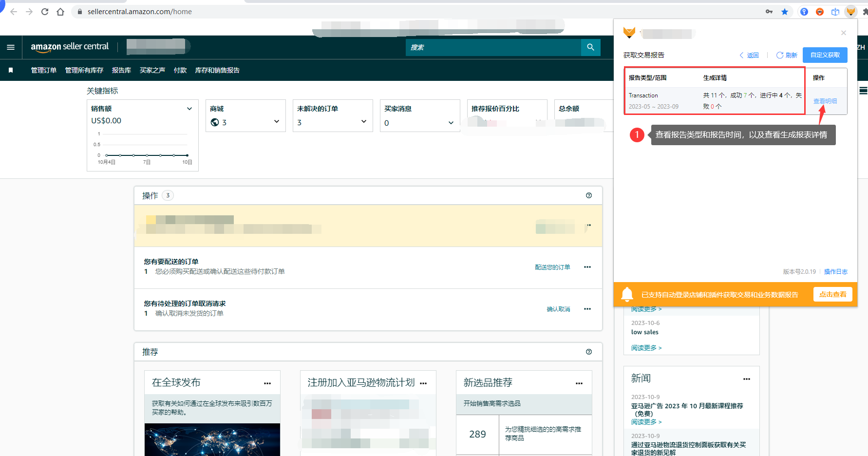868x456 pixels.
Task: Open the 总余额 metric card
Action: [584, 115]
